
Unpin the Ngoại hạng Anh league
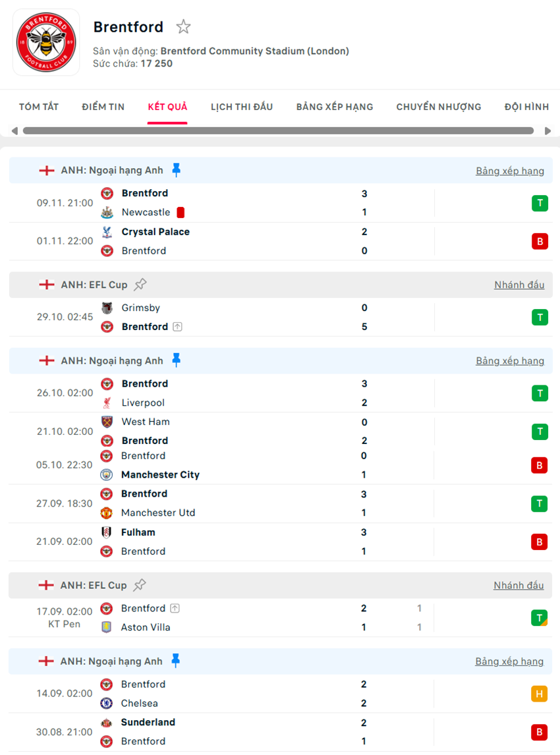point(175,169)
